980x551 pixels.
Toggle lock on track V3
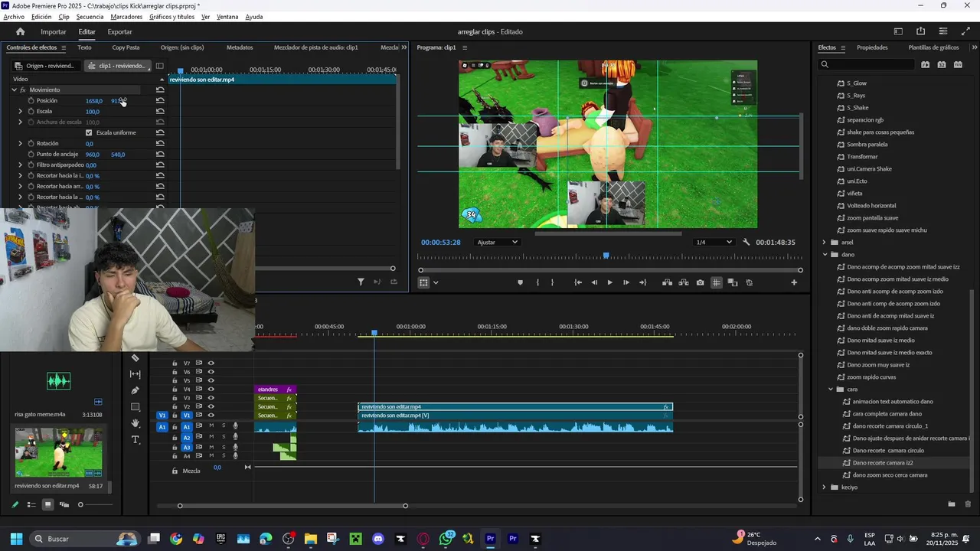pos(175,398)
